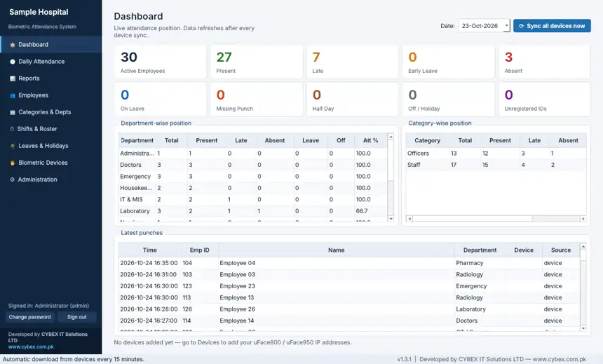Open the date dropdown arrow
603x364 pixels.
click(506, 26)
